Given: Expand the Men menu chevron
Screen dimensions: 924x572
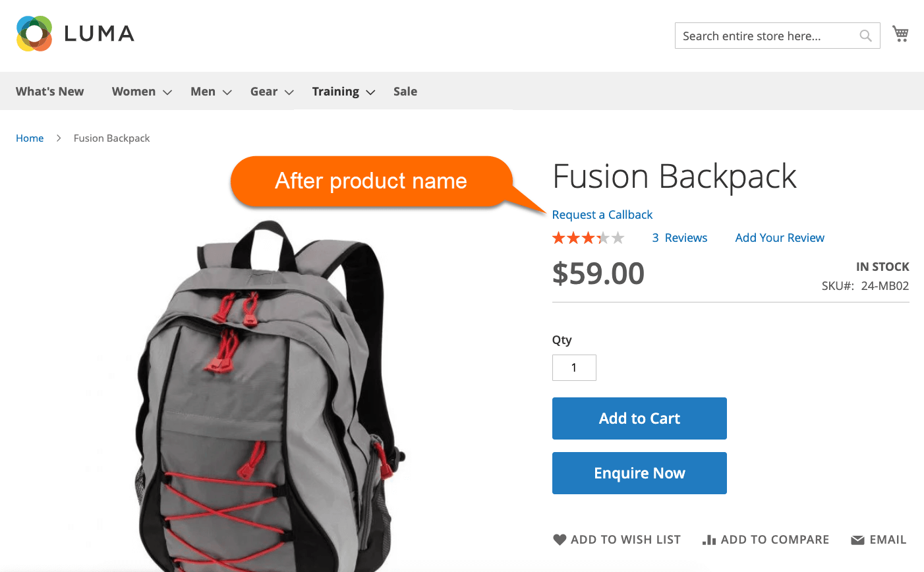Looking at the screenshot, I should click(227, 92).
